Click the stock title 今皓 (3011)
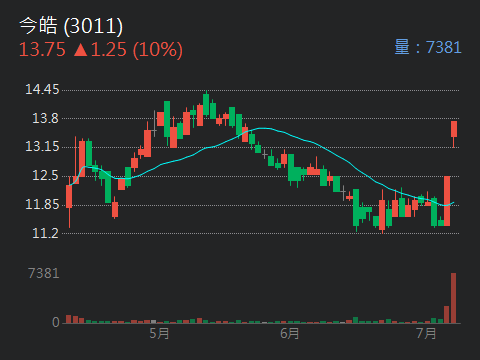The width and height of the screenshot is (480, 360). (71, 26)
